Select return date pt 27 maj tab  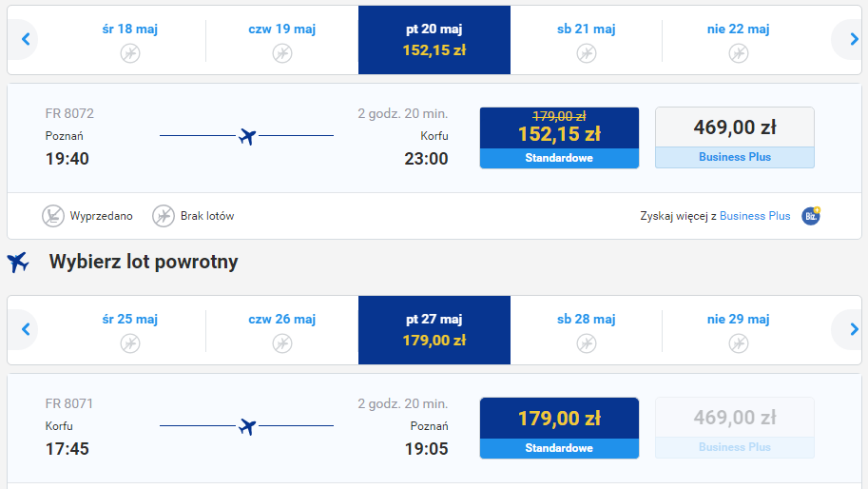[x=434, y=330]
